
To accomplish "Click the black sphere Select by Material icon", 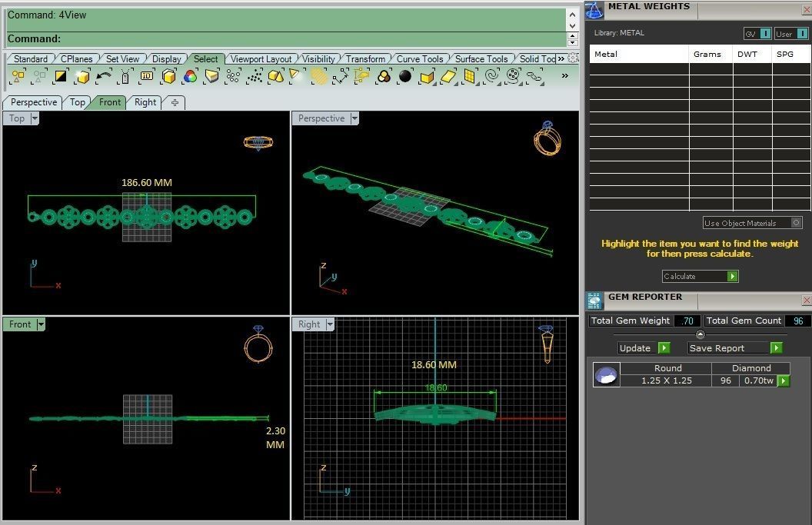I will 405,76.
